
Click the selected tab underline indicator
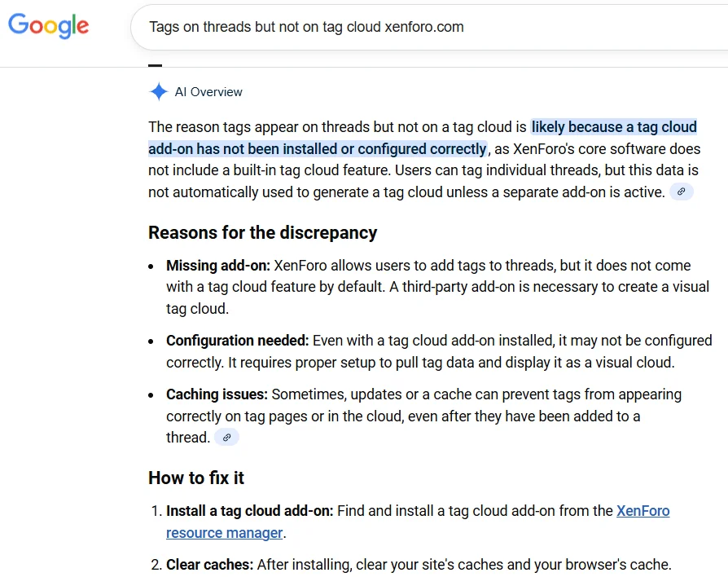tap(155, 65)
